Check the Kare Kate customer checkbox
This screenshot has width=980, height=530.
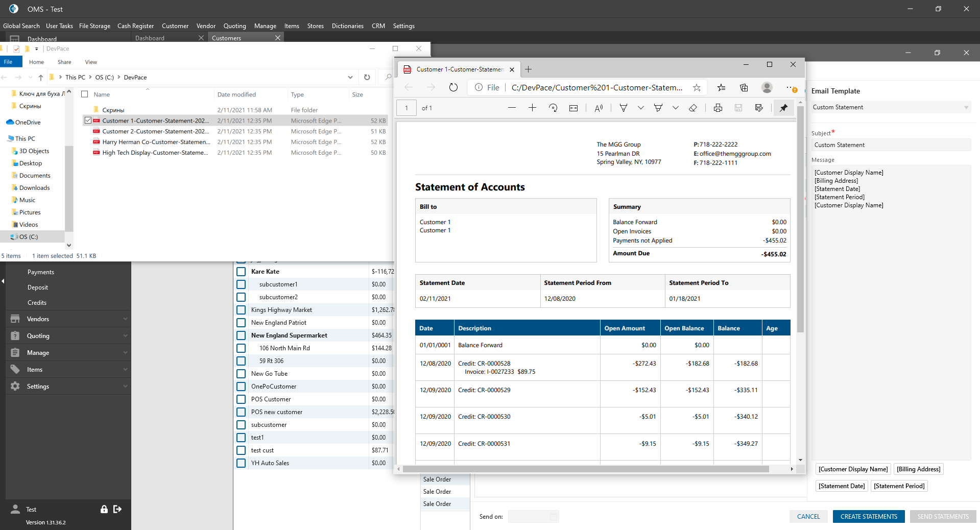(x=241, y=272)
